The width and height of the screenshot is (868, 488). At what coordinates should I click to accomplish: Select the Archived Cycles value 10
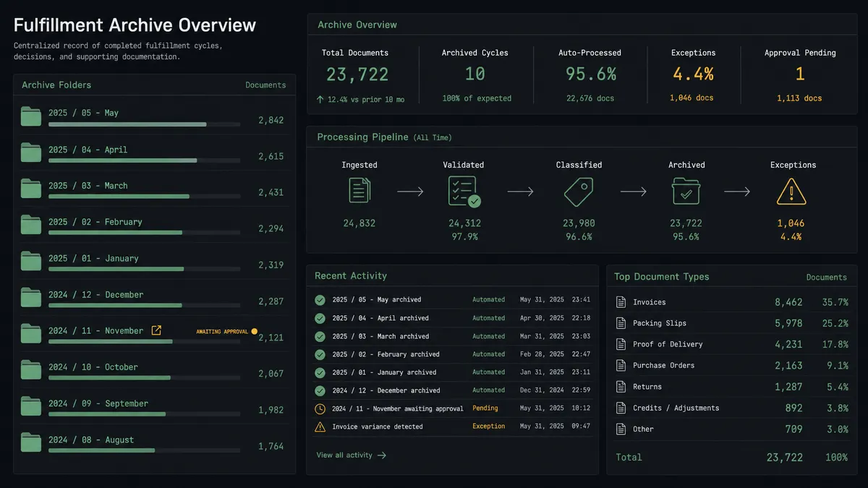(x=475, y=74)
